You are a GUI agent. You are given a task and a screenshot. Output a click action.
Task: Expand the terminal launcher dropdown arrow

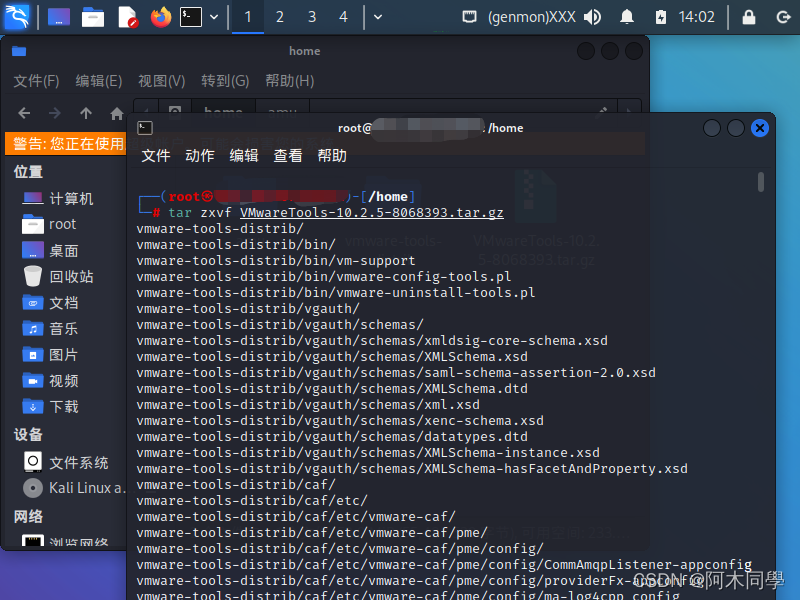[214, 17]
